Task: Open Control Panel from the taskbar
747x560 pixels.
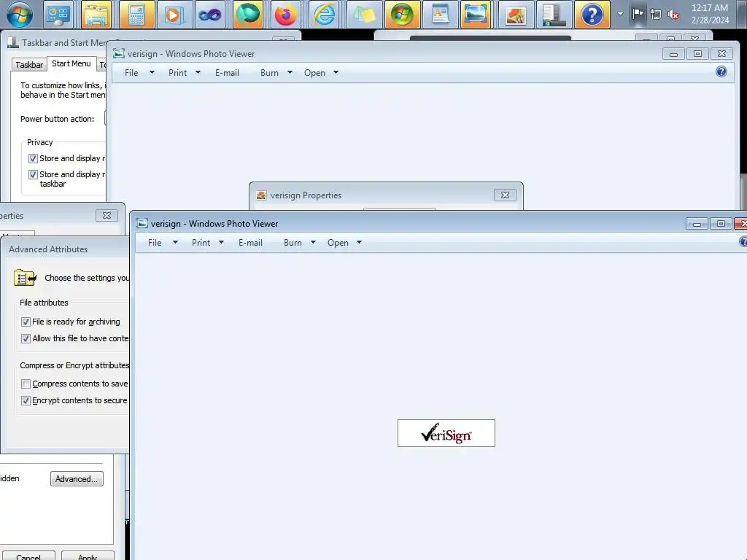Action: point(58,15)
